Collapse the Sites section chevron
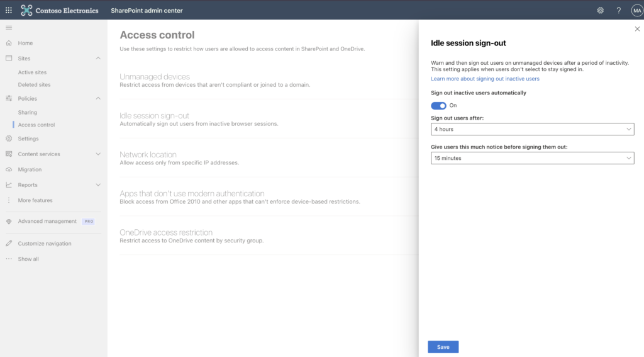 coord(98,59)
